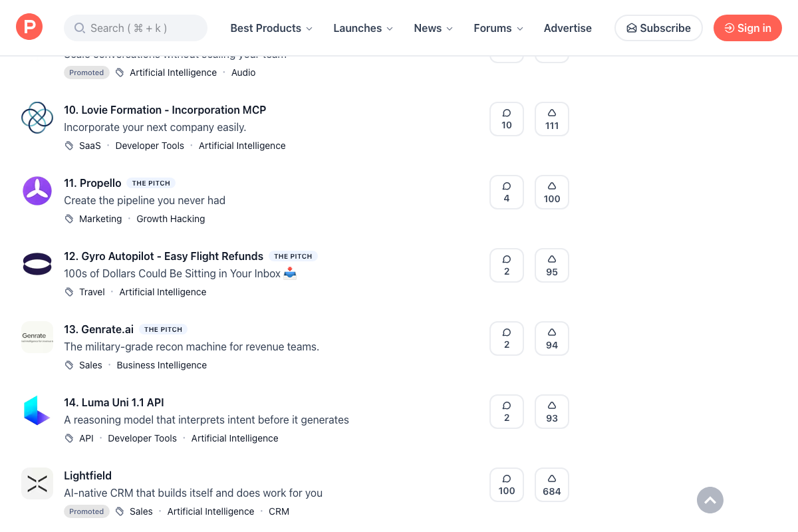The height and width of the screenshot is (532, 798).
Task: Select Artificial Intelligence tag under Gyro Autopilot
Action: (x=163, y=292)
